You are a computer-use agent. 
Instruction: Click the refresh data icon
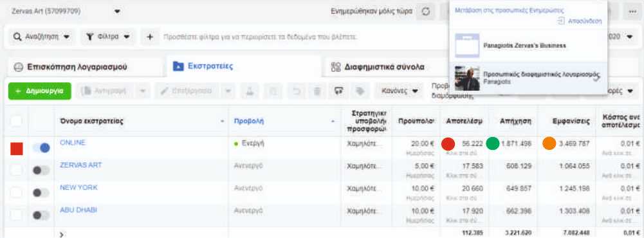426,12
